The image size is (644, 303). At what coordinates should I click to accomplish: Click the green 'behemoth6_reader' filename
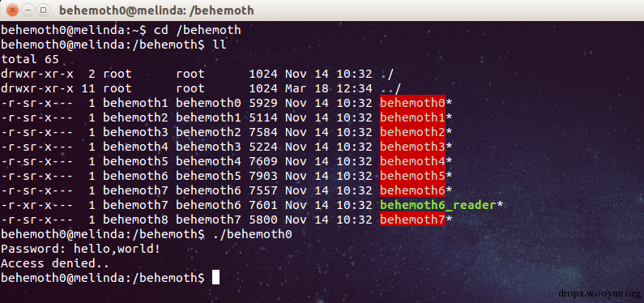[438, 205]
